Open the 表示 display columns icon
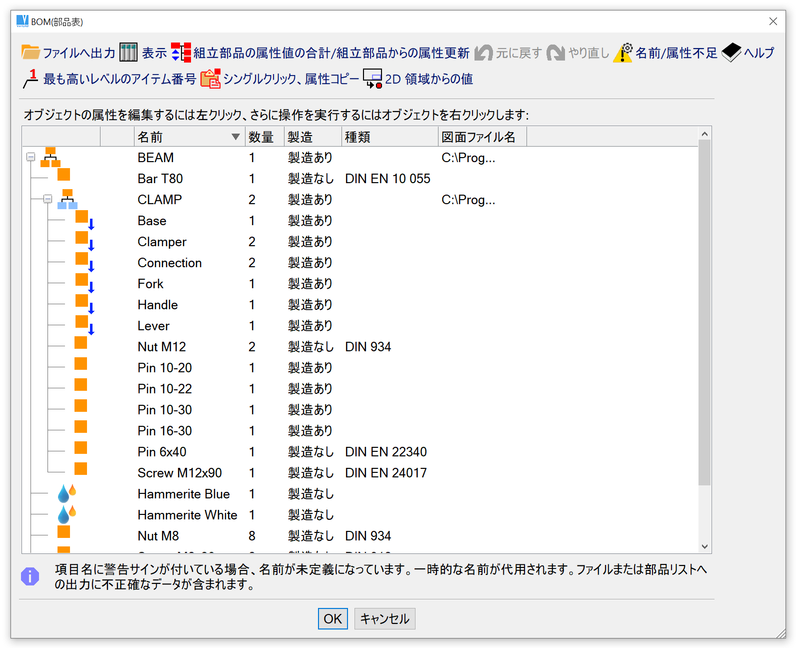The width and height of the screenshot is (796, 648). [128, 53]
